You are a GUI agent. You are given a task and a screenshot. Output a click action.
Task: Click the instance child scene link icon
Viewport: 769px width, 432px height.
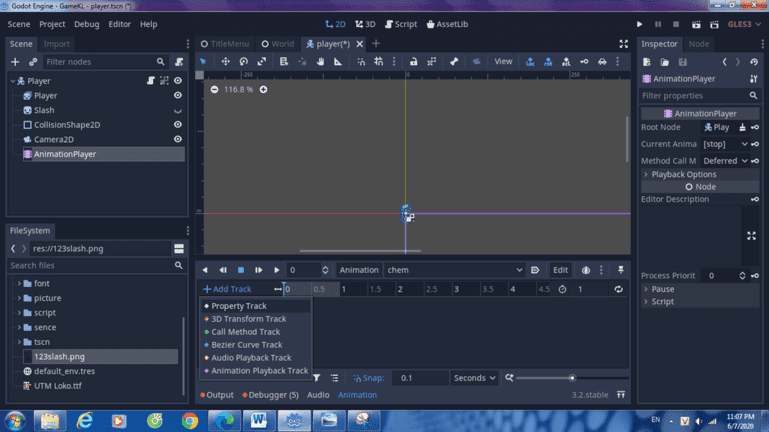(x=33, y=62)
